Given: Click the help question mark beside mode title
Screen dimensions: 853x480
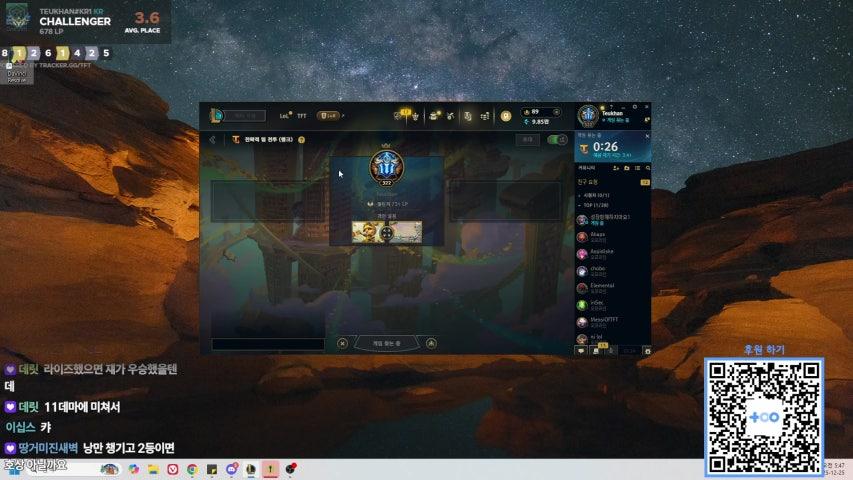Looking at the screenshot, I should (302, 140).
